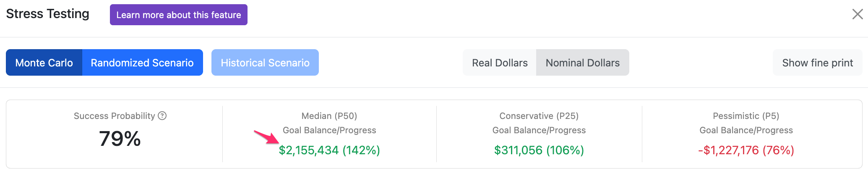The width and height of the screenshot is (868, 174).
Task: Select the Monte Carlo mode
Action: [44, 63]
